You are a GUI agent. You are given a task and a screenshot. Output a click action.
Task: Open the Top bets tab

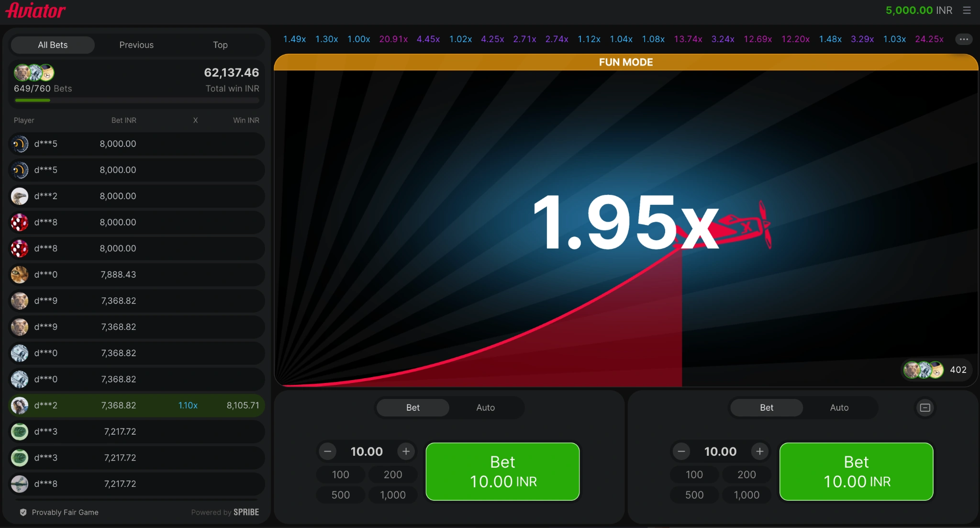click(220, 45)
